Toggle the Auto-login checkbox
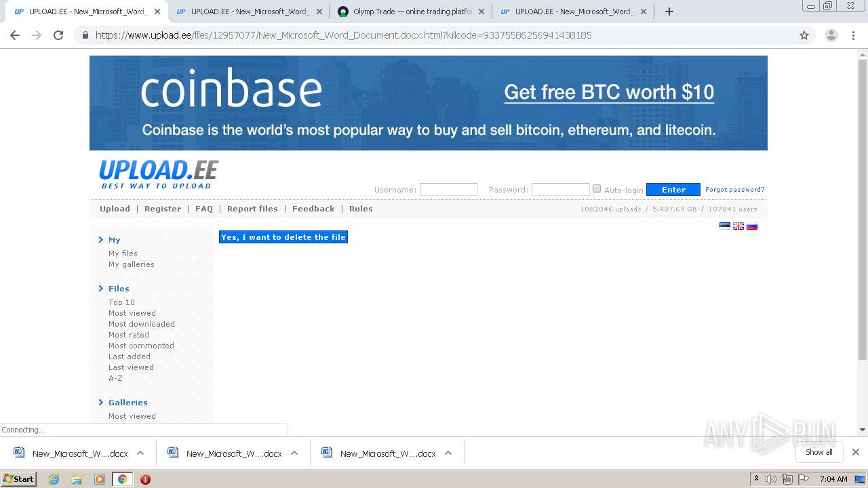 pos(597,189)
